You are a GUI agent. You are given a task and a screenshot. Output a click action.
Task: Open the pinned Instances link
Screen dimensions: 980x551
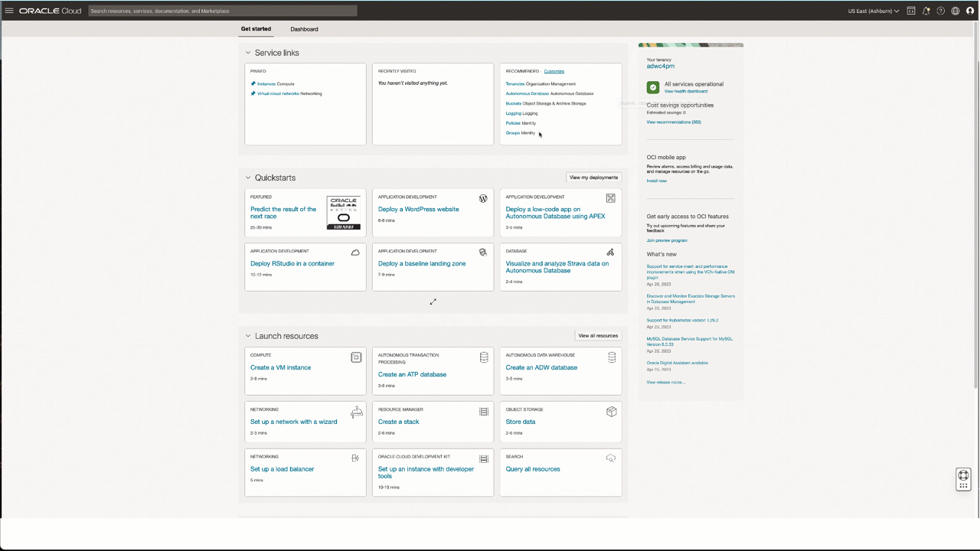point(266,84)
